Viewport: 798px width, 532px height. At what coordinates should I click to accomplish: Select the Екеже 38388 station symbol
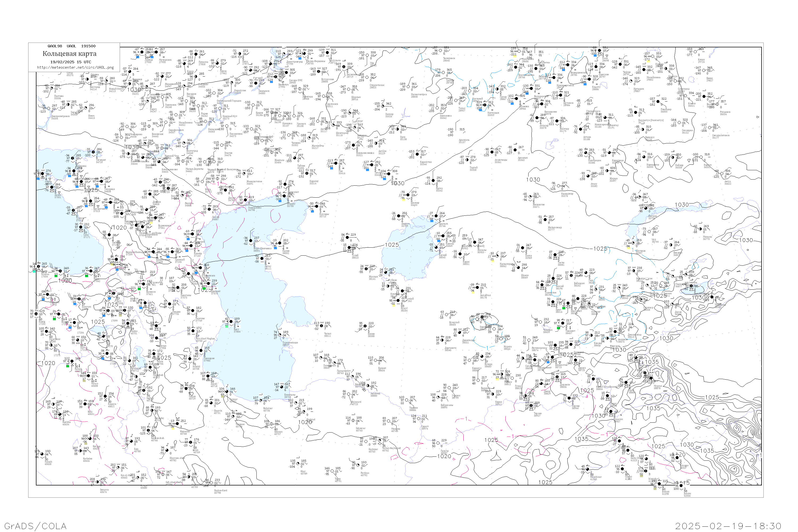[x=365, y=326]
